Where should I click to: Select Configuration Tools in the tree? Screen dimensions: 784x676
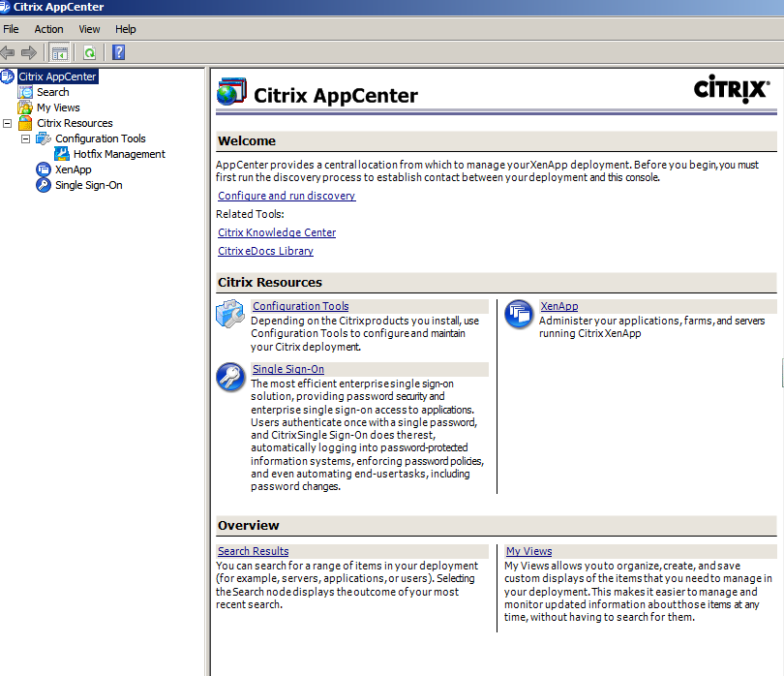(100, 138)
